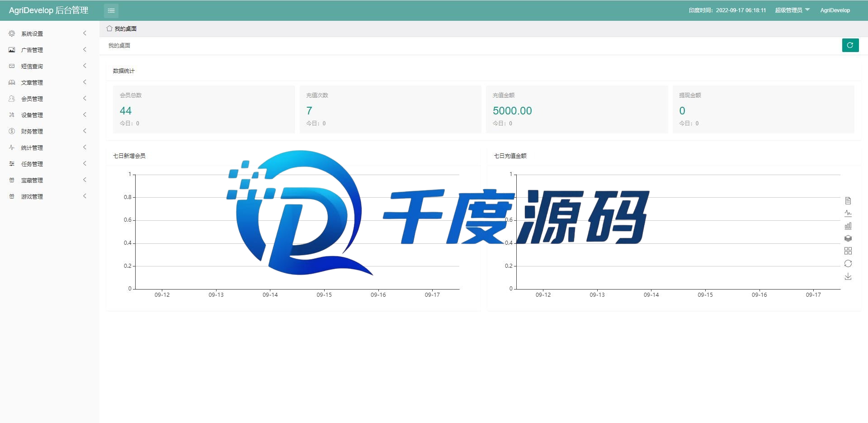Screen dimensions: 868x423
Task: Click the 财务管理 dollar icon
Action: point(12,131)
